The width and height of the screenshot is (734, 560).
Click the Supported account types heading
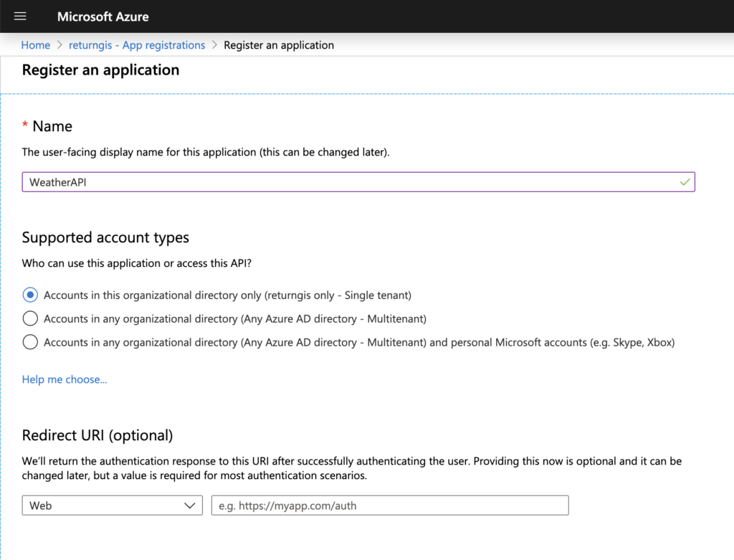point(105,237)
